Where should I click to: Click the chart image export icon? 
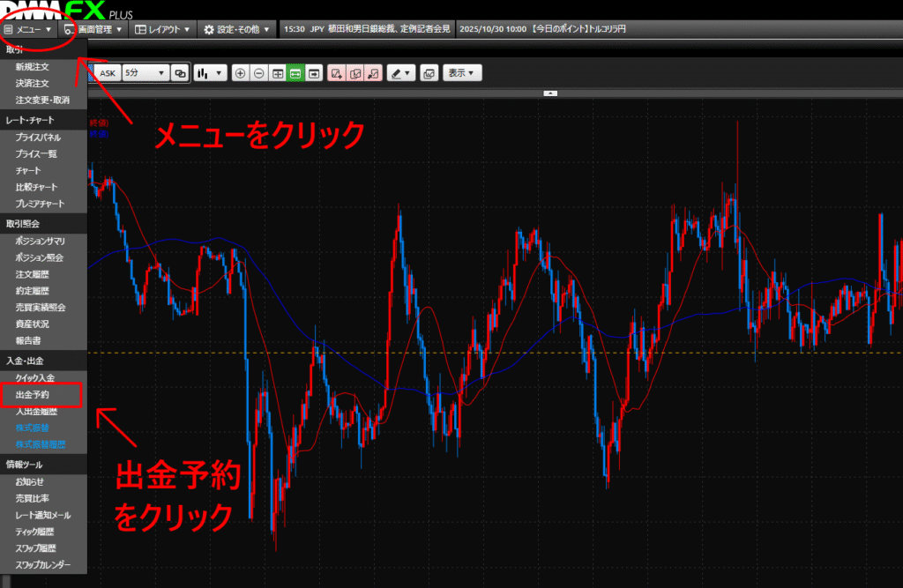point(429,73)
